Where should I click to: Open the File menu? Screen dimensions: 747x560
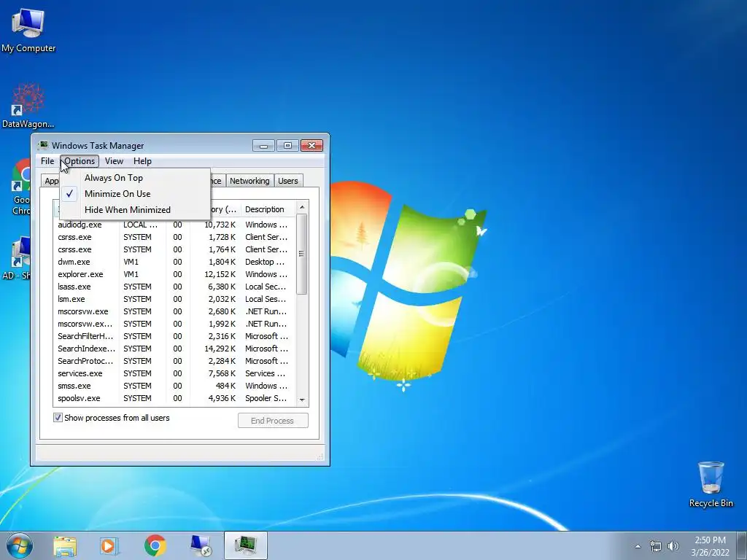(x=47, y=161)
